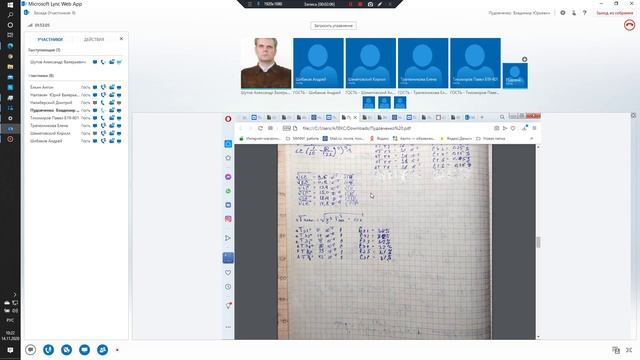Viewport: 640px width, 360px height.
Task: Switch to the actions tab in side panel
Action: click(x=94, y=40)
